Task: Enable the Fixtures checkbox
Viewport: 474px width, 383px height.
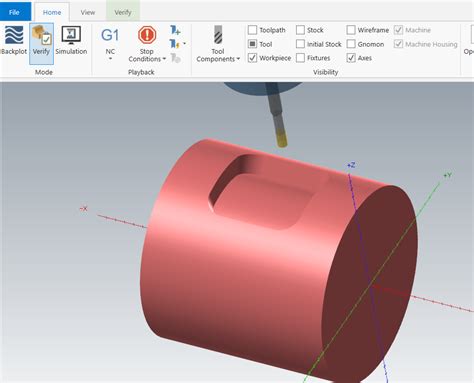Action: tap(300, 58)
